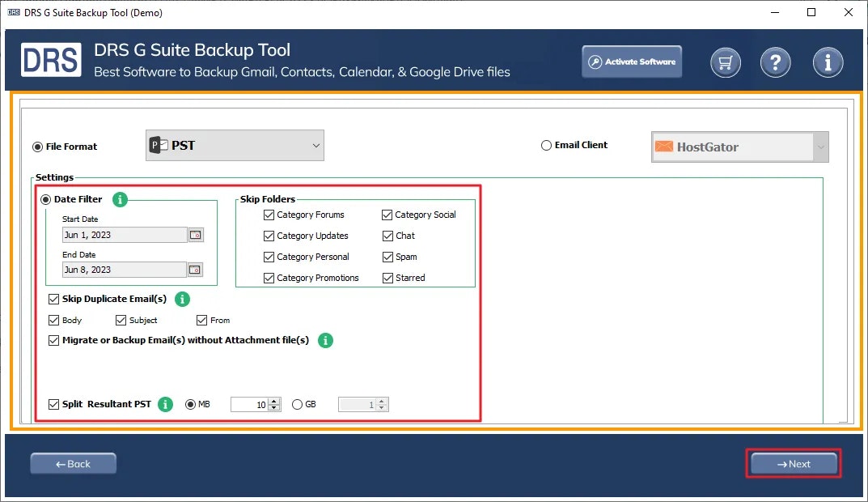The image size is (868, 502).
Task: Click the GB size value field
Action: (357, 405)
